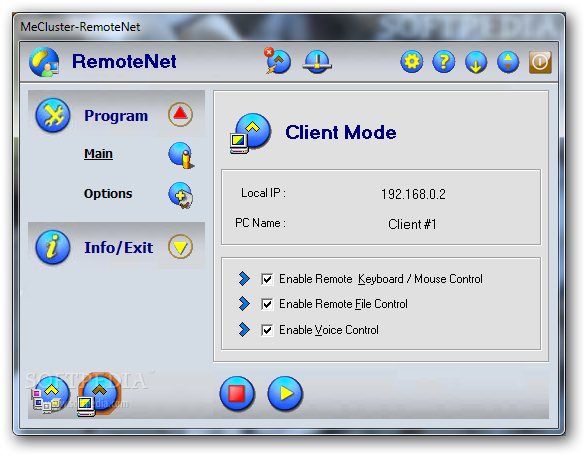Screen dimensions: 586x456
Task: Collapse the Program section with red arrow
Action: [x=180, y=114]
